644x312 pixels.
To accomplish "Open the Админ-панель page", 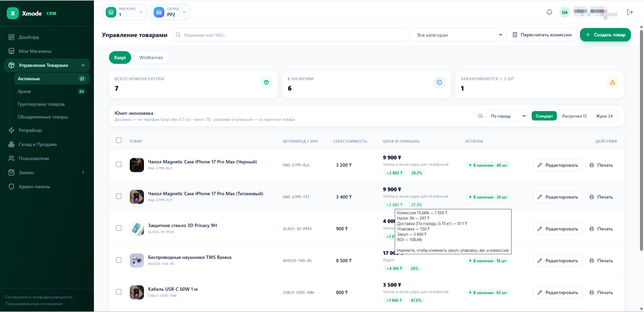I will [47, 187].
